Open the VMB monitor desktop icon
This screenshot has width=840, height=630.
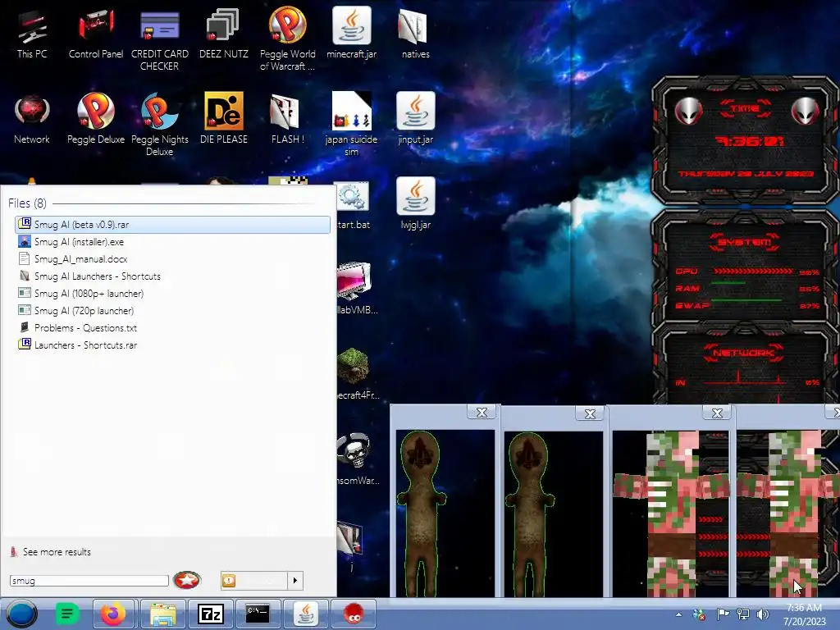click(354, 281)
